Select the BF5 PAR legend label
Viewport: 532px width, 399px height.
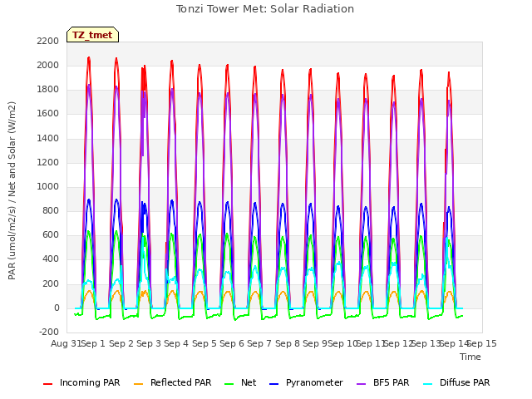pos(392,382)
